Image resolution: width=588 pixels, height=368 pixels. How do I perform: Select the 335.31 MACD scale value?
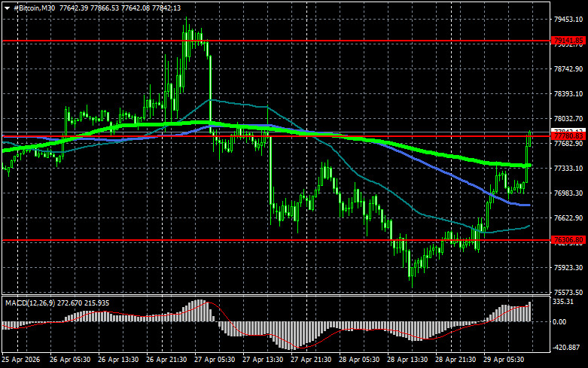tap(564, 302)
